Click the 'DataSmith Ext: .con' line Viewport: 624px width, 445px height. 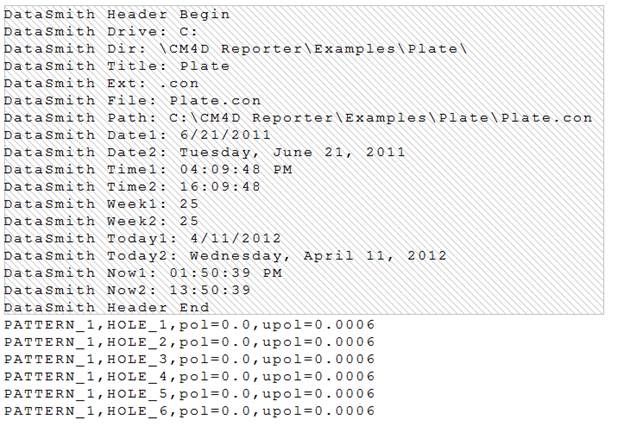pyautogui.click(x=101, y=84)
